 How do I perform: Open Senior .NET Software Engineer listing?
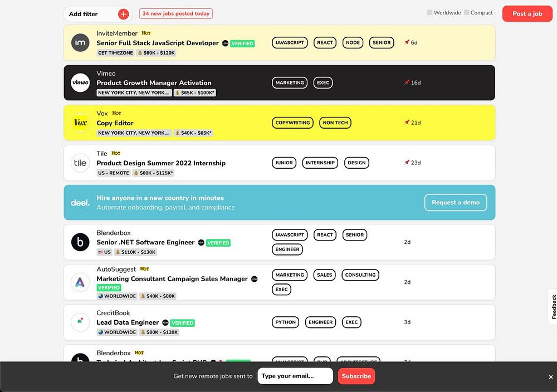tap(145, 242)
